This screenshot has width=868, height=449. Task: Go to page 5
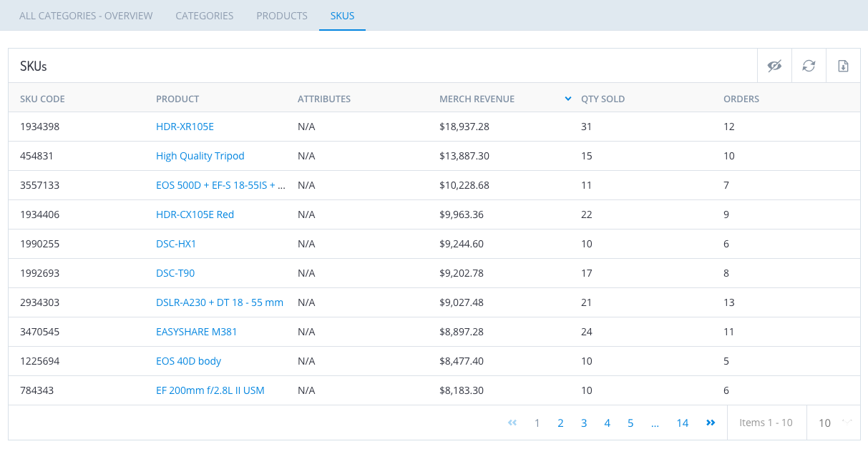tap(630, 423)
